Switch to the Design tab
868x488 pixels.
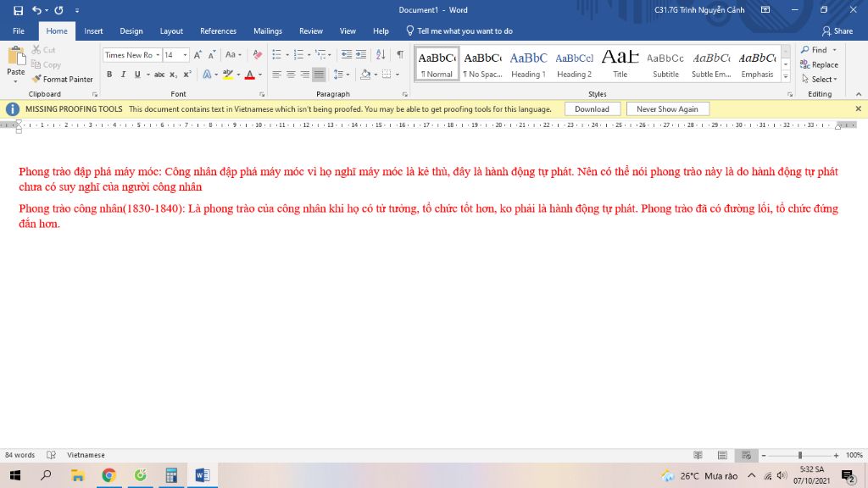[x=131, y=31]
